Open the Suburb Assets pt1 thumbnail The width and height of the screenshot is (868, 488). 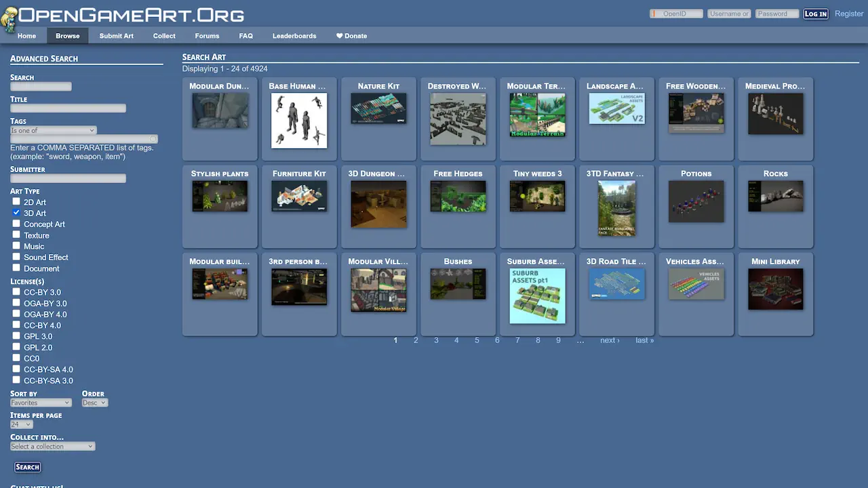537,296
